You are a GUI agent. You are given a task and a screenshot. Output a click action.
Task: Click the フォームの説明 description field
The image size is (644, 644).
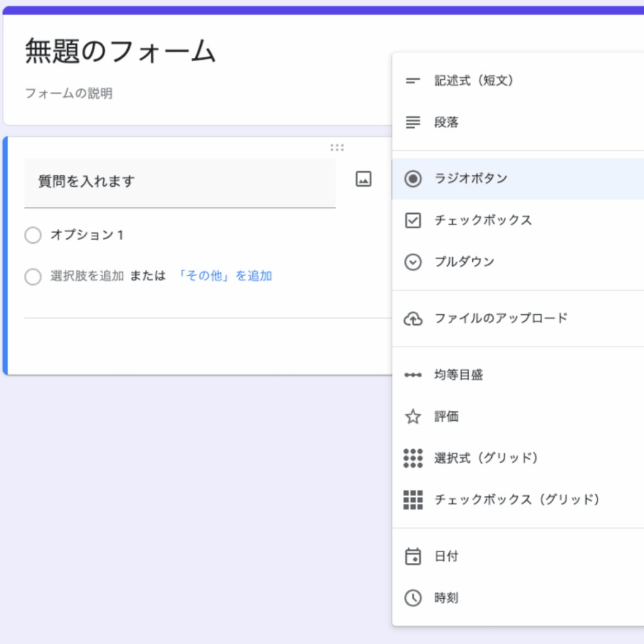[x=69, y=94]
